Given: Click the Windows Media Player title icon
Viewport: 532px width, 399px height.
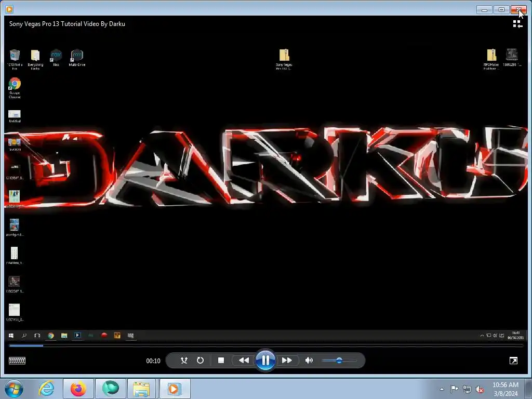Looking at the screenshot, I should [9, 9].
